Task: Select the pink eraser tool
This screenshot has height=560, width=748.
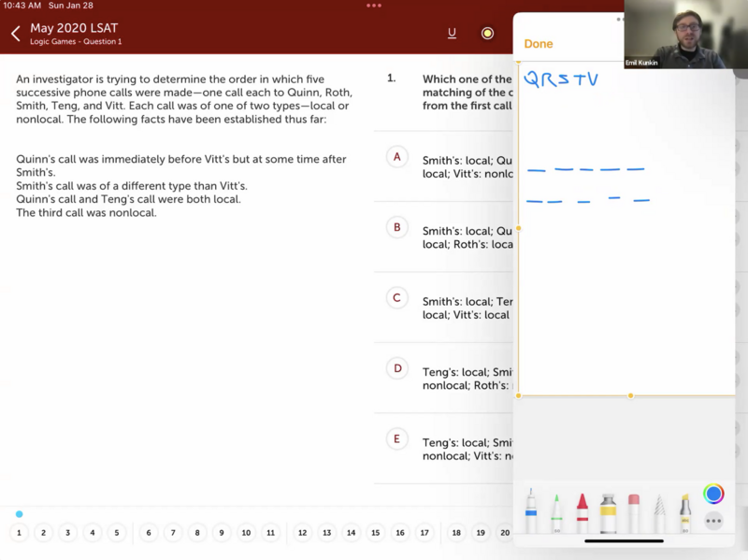Action: click(x=634, y=512)
